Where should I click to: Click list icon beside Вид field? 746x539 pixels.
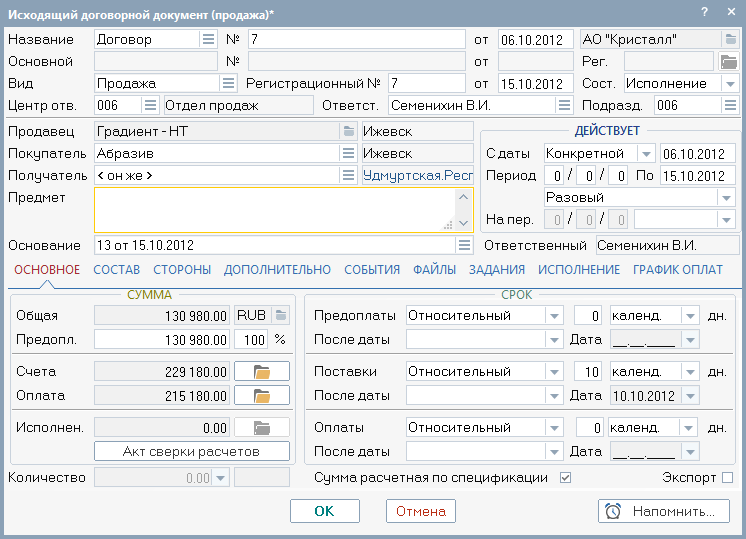coord(228,83)
